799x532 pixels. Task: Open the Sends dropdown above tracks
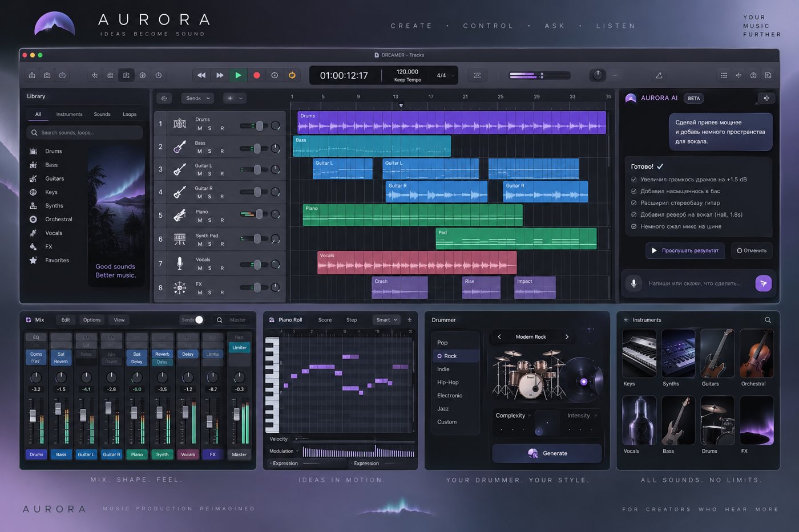click(197, 98)
